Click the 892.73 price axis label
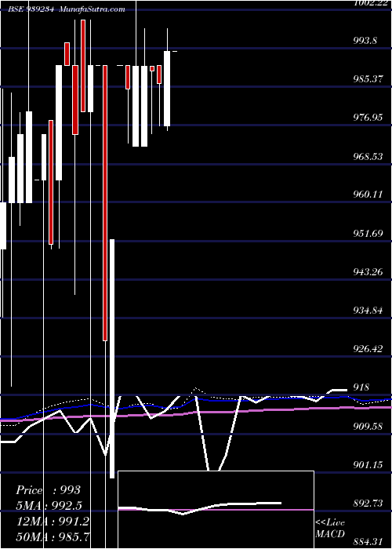Viewport: 392px width, 549px height. [x=368, y=504]
